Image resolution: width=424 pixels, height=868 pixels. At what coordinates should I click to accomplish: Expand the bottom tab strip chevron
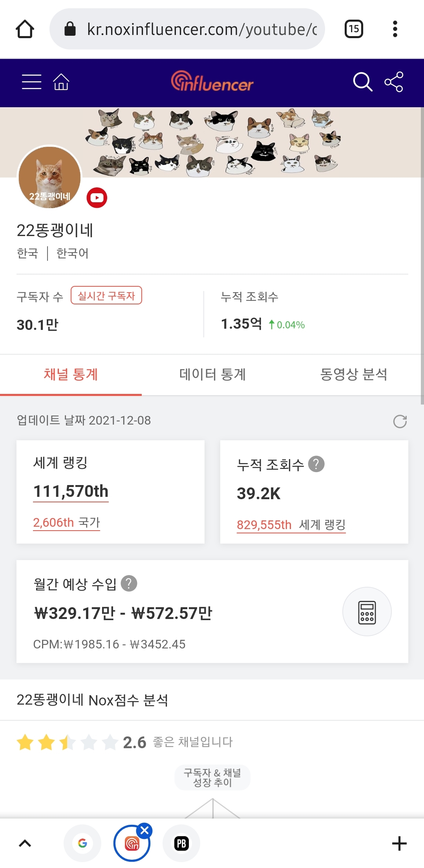(25, 843)
